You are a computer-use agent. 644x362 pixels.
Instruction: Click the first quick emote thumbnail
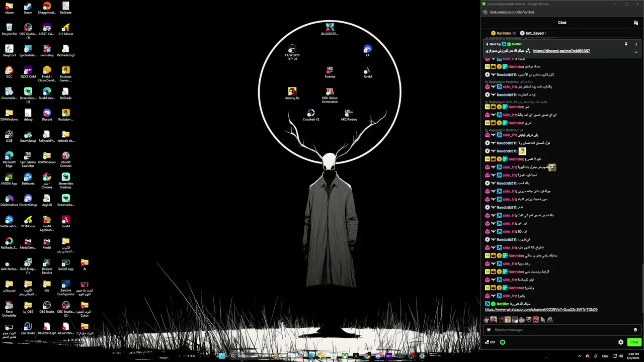[487, 320]
